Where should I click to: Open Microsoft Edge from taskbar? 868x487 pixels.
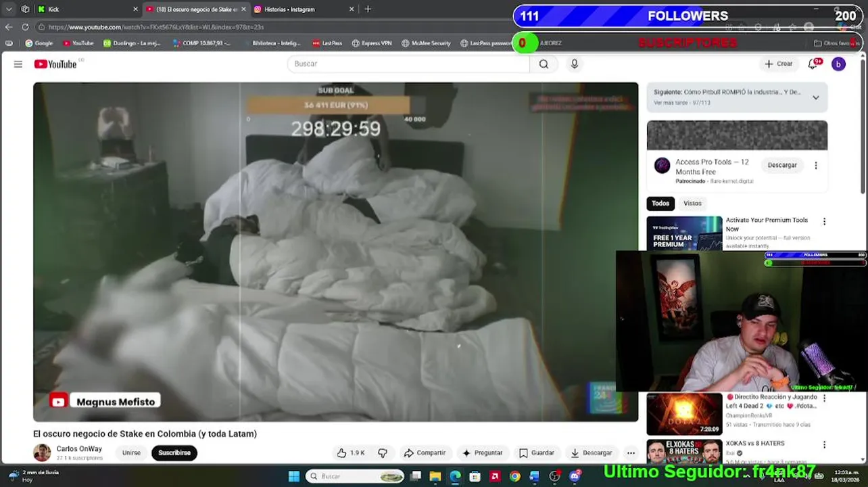(455, 476)
